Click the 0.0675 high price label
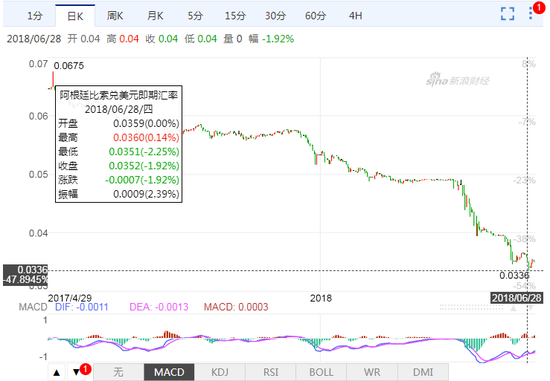550x381 pixels. click(x=69, y=66)
